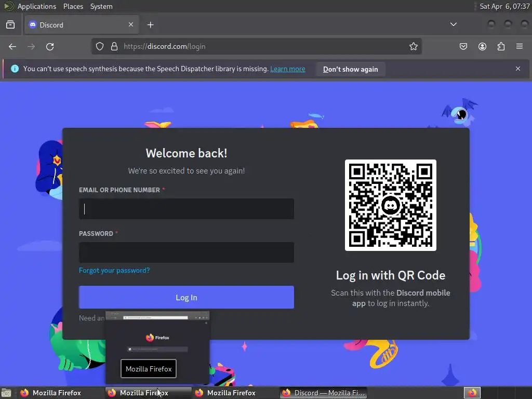Switch to third Mozilla Firefox taskbar window
This screenshot has height=399, width=532.
click(235, 393)
